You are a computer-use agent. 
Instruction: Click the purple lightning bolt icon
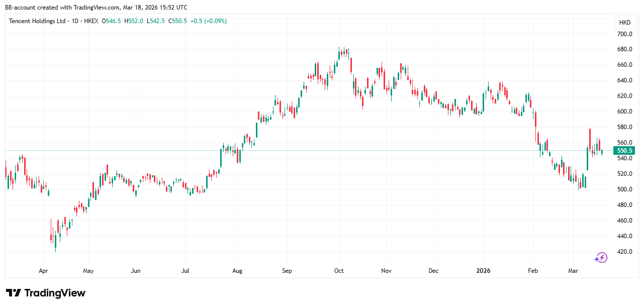[x=601, y=258]
